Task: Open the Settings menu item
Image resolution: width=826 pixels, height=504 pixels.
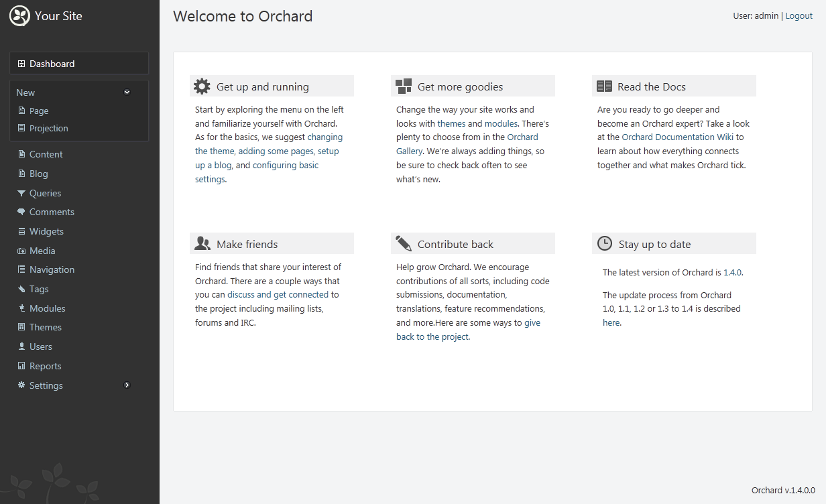Action: click(x=46, y=385)
